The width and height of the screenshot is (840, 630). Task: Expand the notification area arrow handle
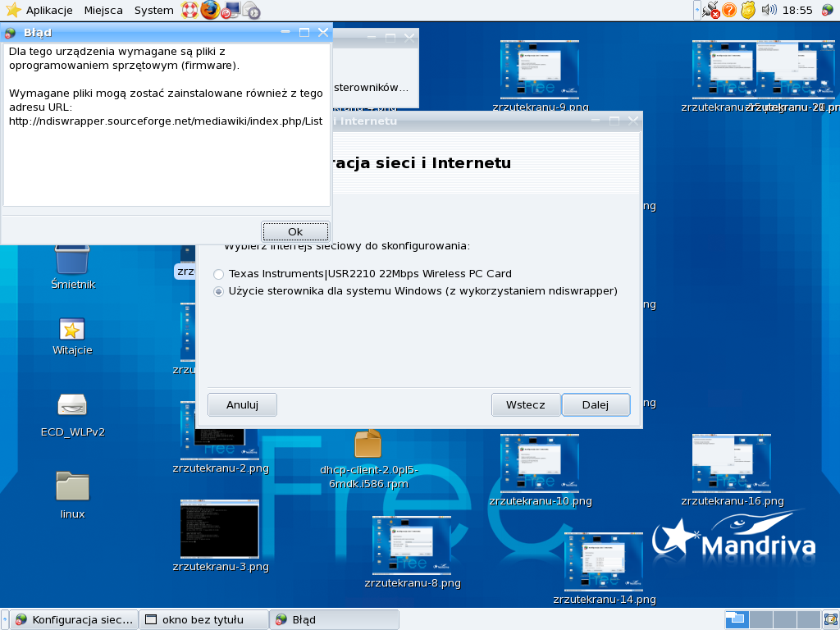pyautogui.click(x=696, y=10)
